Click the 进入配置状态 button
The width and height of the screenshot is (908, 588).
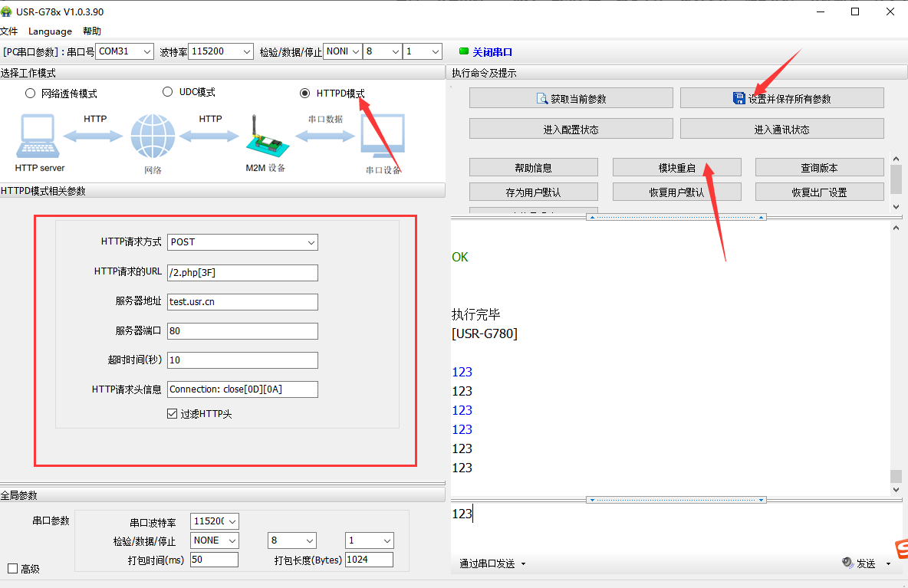pos(571,129)
